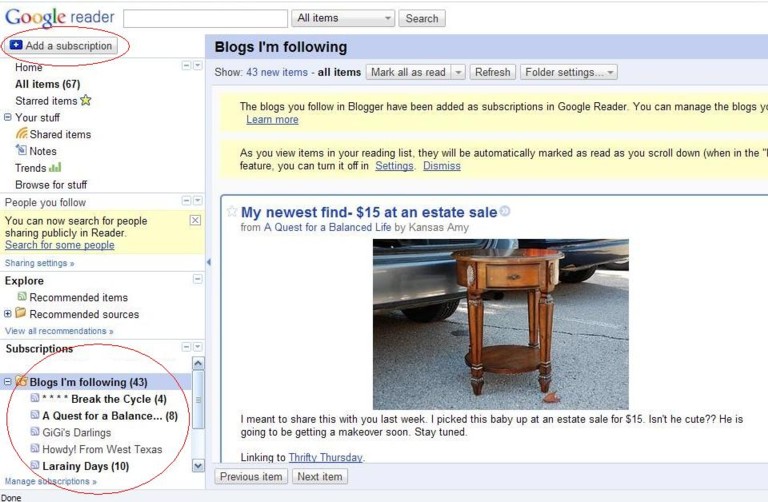Minimize the People you follow section
The width and height of the screenshot is (768, 502).
tap(187, 200)
